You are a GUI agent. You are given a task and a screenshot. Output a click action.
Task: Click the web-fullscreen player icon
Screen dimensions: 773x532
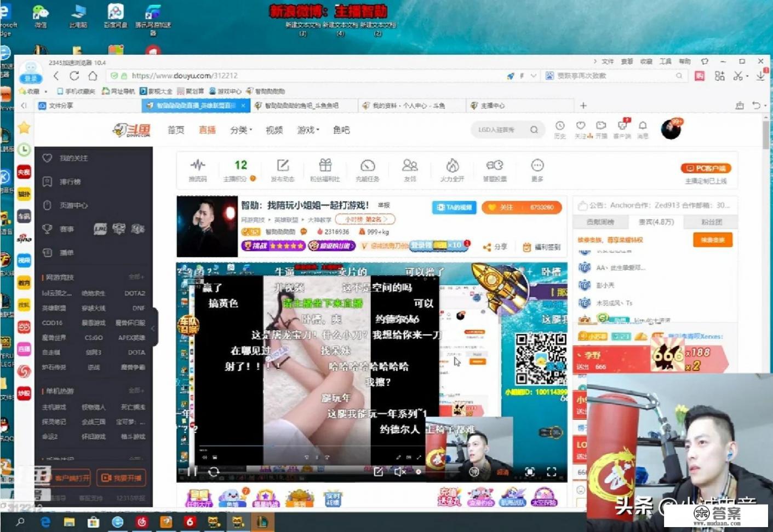tap(530, 471)
